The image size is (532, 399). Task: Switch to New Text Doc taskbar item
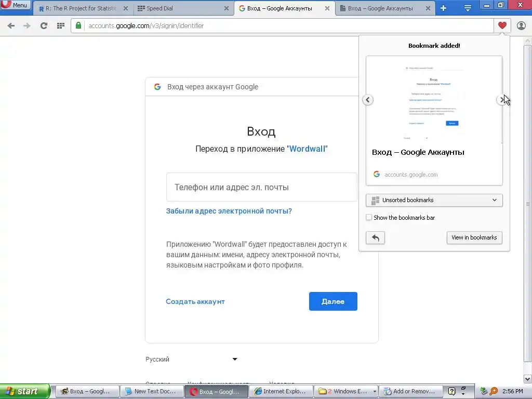coord(152,391)
